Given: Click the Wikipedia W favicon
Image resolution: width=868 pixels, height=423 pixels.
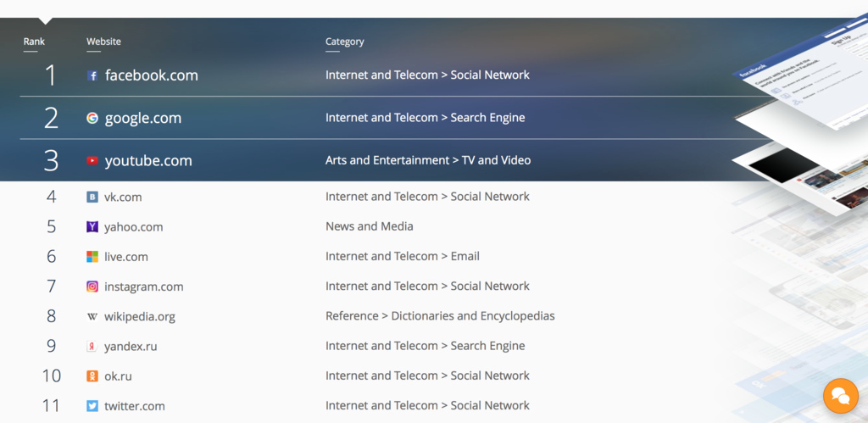Looking at the screenshot, I should coord(92,317).
